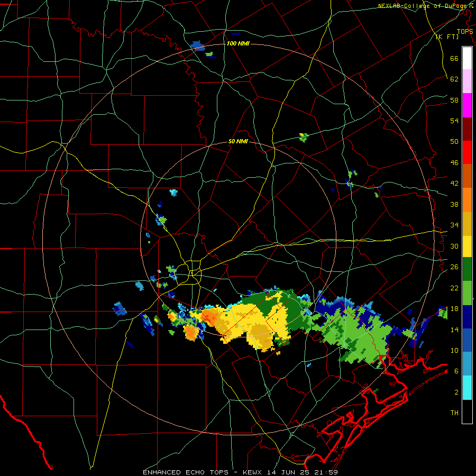Click the black TH swatch in legend
Screen dimensions: 476x476
(x=467, y=411)
